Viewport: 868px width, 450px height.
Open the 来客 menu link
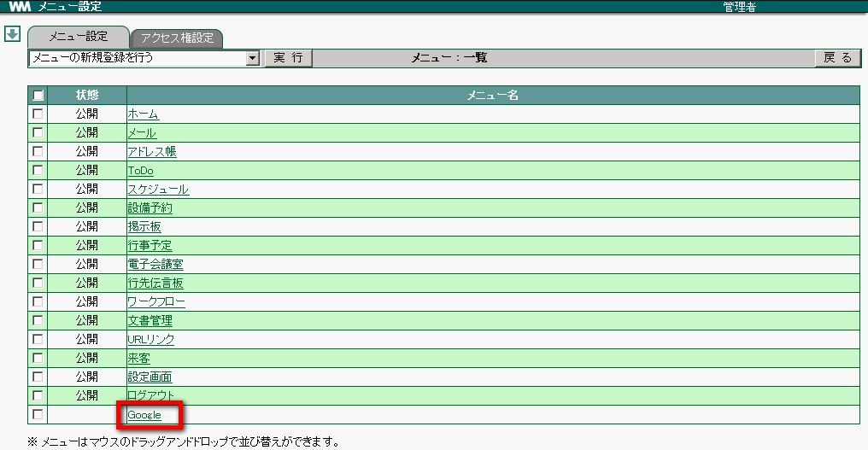tap(139, 359)
